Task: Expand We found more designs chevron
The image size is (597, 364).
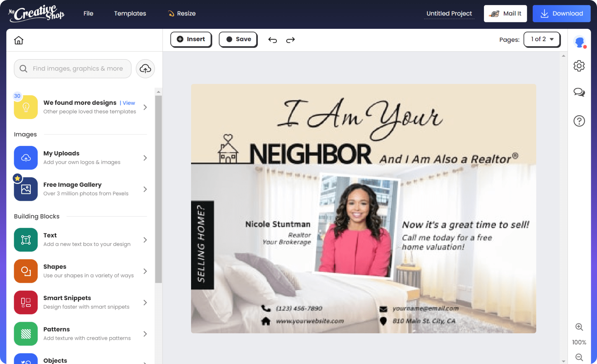Action: pos(145,107)
